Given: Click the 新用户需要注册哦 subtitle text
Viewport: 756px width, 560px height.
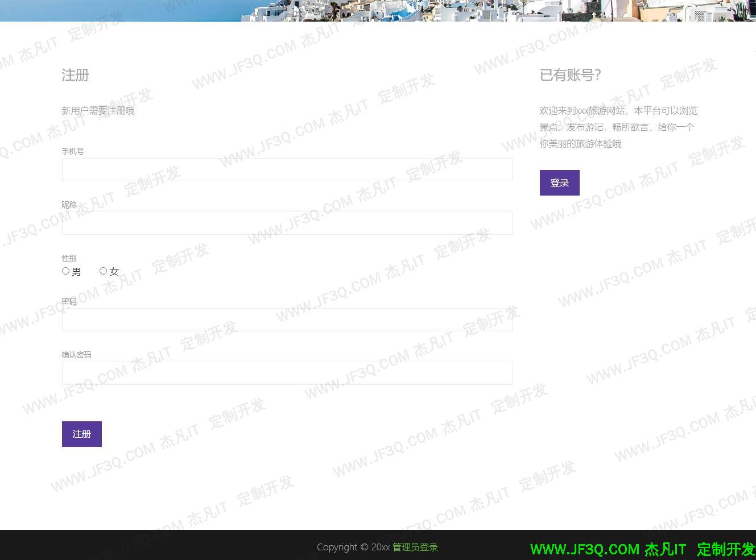Looking at the screenshot, I should point(98,111).
